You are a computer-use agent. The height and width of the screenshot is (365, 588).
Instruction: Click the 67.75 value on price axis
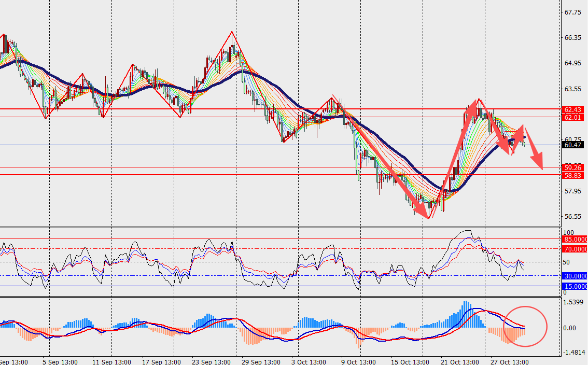tap(572, 12)
